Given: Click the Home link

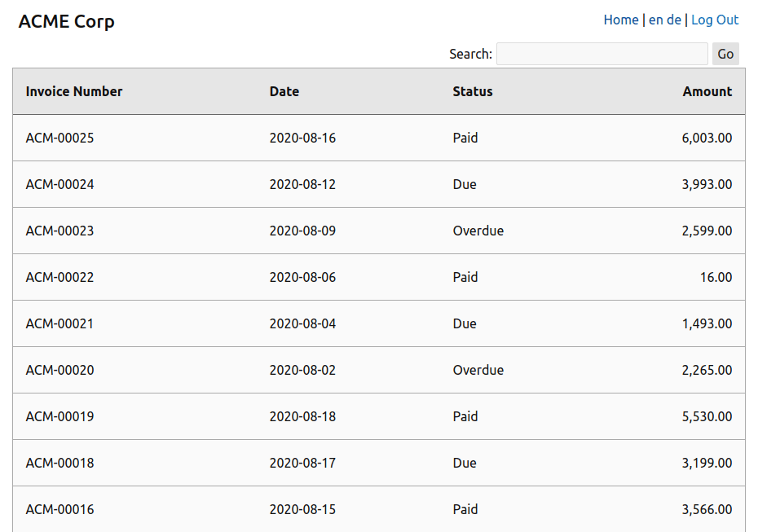Looking at the screenshot, I should [x=621, y=20].
